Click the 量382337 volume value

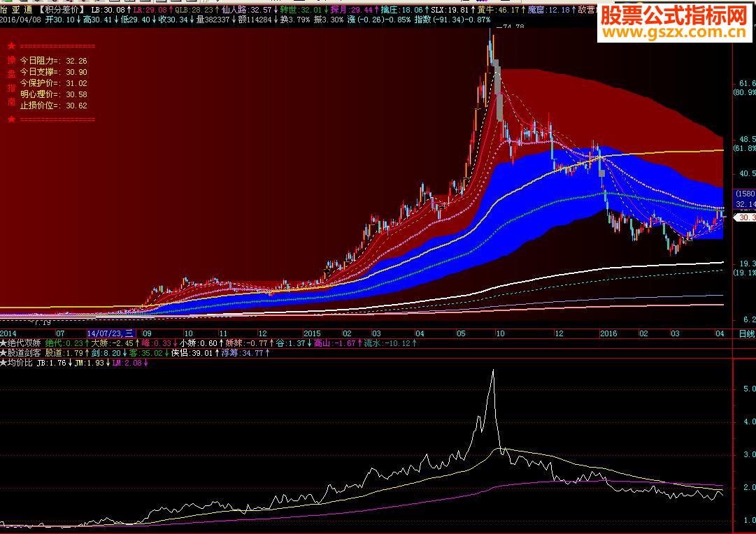click(x=216, y=20)
